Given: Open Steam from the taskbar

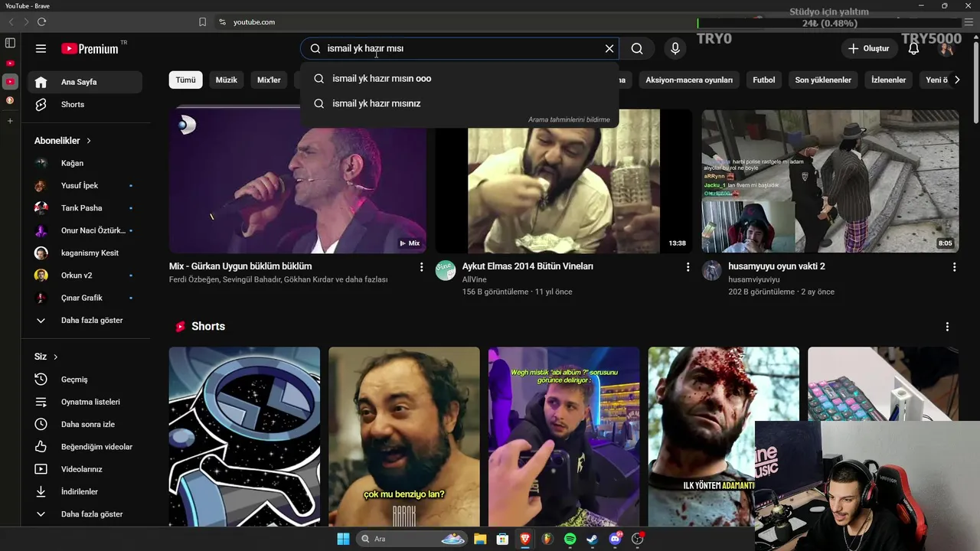Looking at the screenshot, I should click(x=592, y=539).
